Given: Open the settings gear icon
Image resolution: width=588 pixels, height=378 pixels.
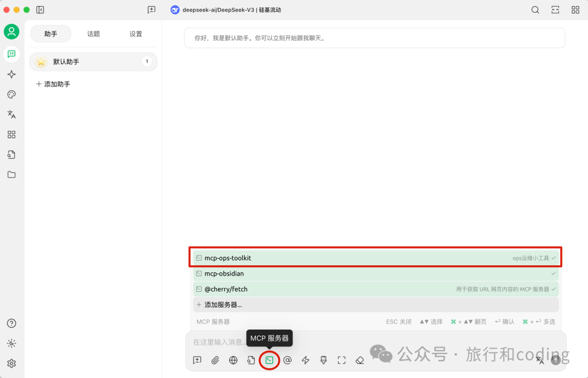Looking at the screenshot, I should [x=11, y=363].
